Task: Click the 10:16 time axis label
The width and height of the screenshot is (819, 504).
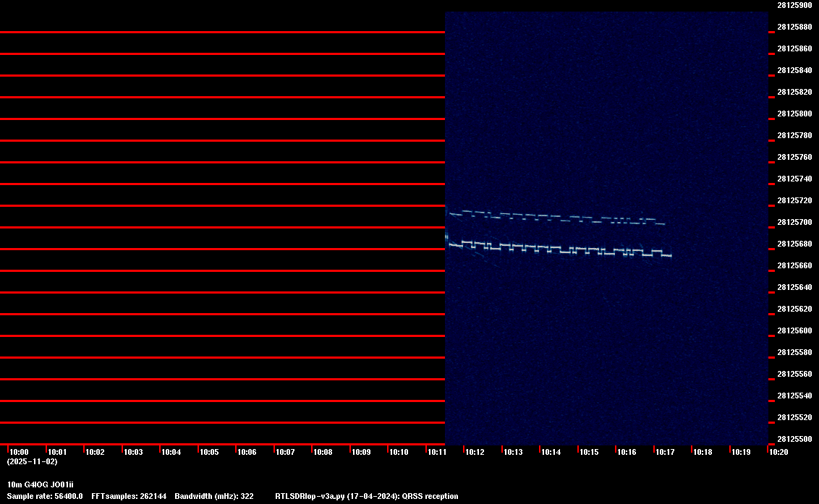Action: 627,452
